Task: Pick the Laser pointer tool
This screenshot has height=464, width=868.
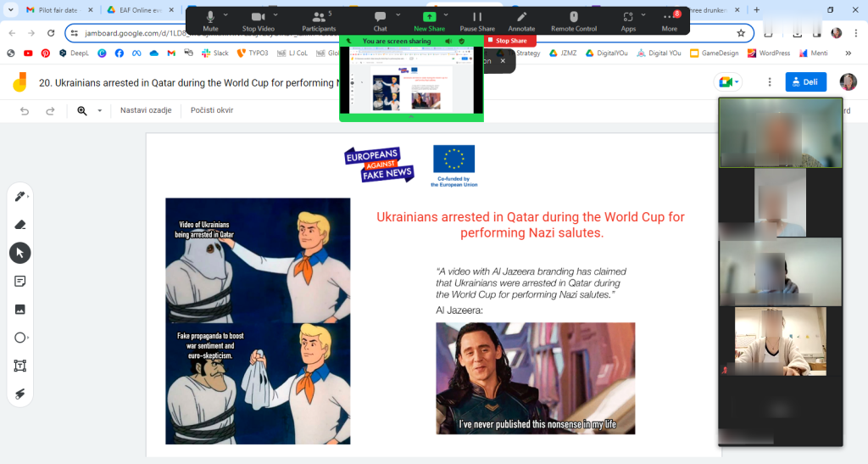Action: (20, 394)
